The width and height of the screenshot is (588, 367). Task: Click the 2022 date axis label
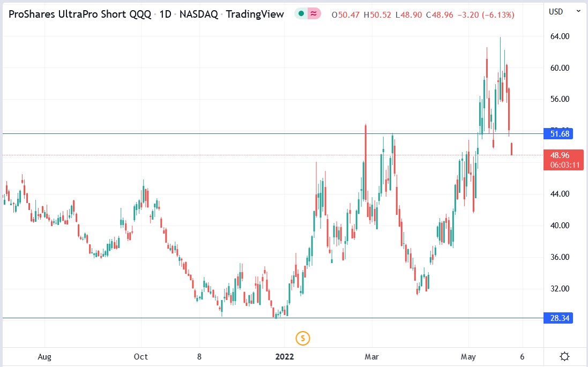284,356
